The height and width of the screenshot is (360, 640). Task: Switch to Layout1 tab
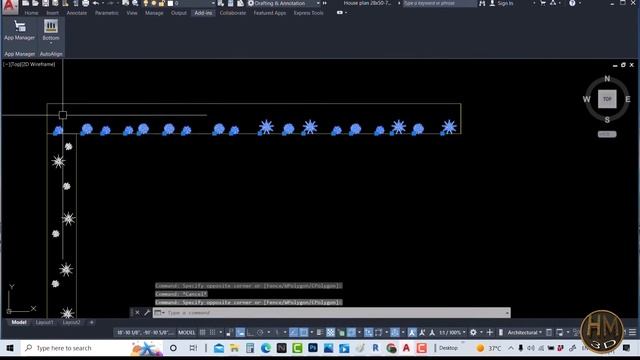pyautogui.click(x=44, y=322)
